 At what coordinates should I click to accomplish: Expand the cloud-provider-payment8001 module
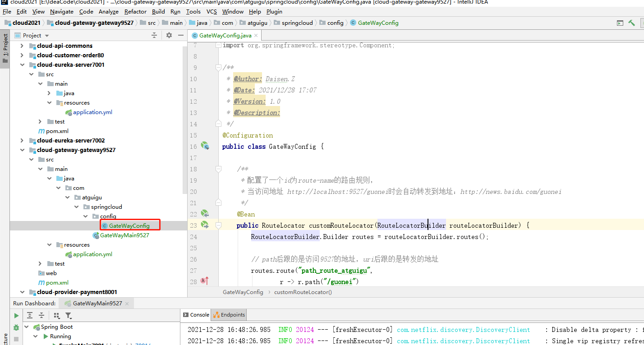coord(22,292)
